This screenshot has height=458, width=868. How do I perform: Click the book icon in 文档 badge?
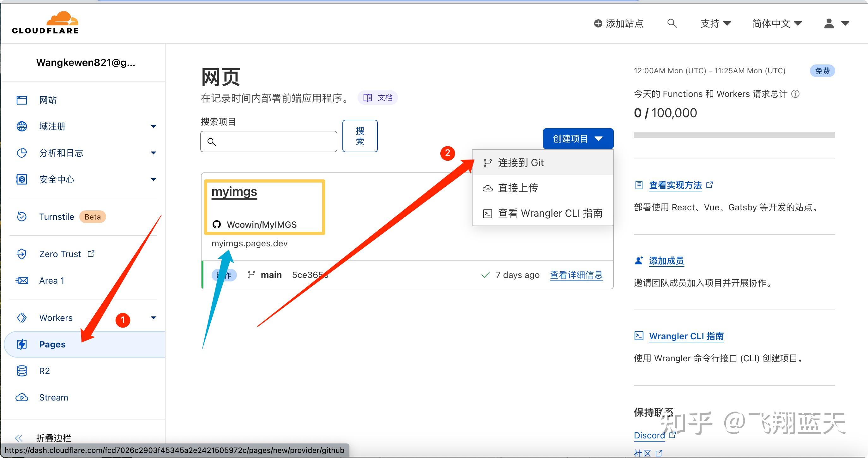pos(368,98)
